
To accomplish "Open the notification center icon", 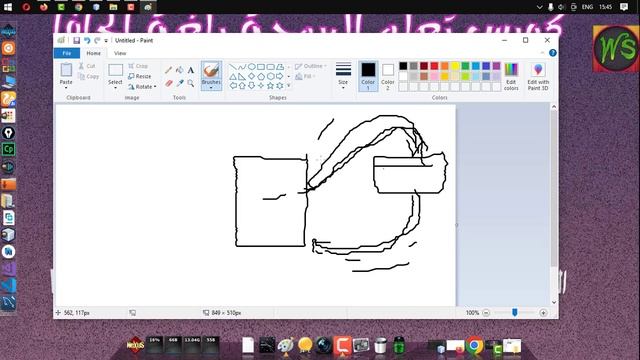I will tap(624, 7).
